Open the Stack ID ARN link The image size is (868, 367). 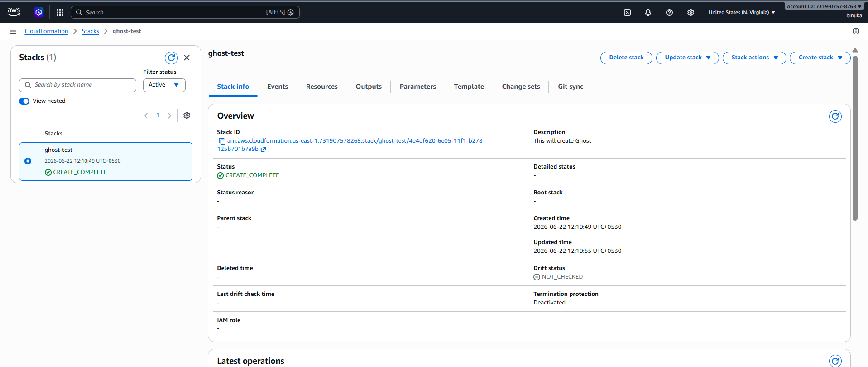click(351, 145)
